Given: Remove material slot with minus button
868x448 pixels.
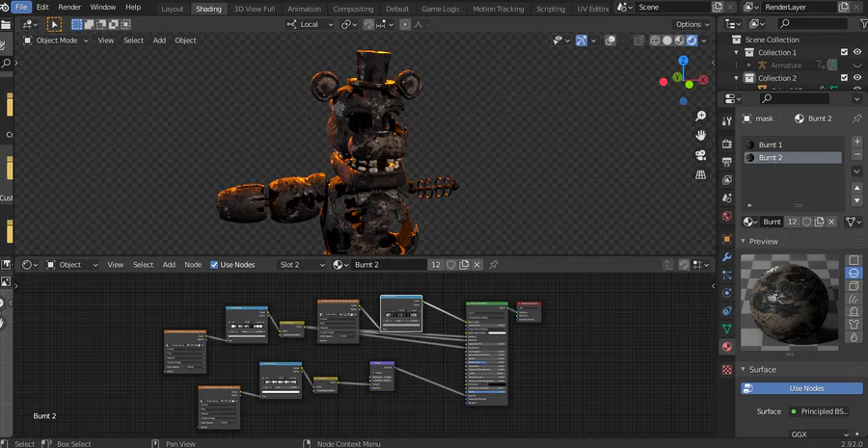Looking at the screenshot, I should (856, 155).
